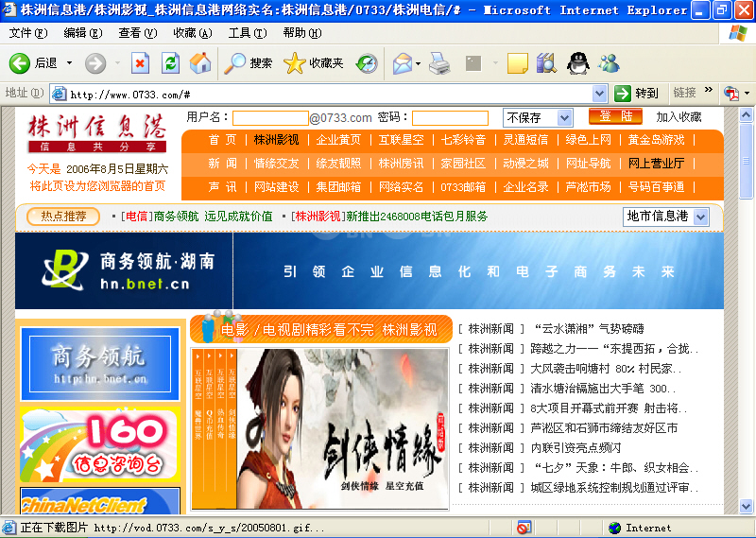756x538 pixels.
Task: Click the 加入收藏 link
Action: point(679,116)
